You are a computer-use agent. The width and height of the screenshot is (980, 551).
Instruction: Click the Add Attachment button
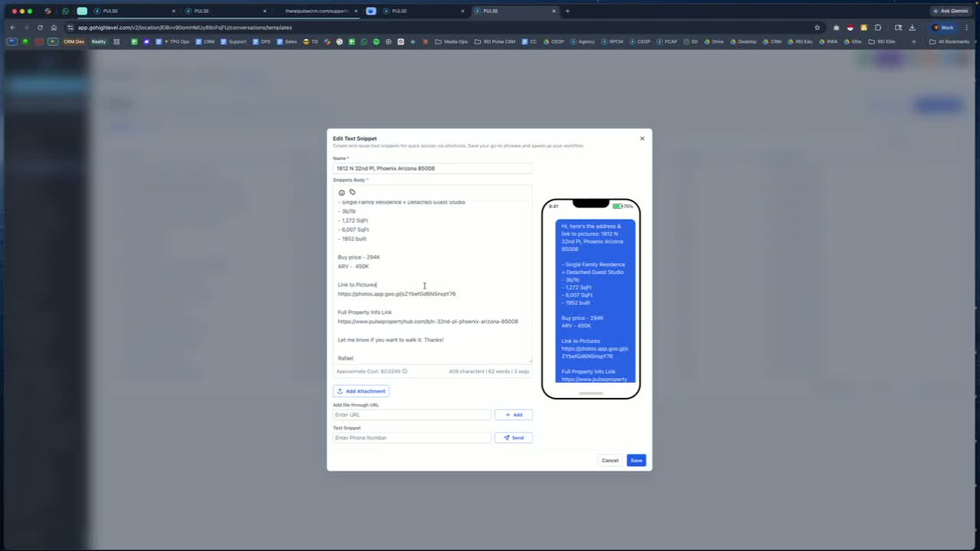(x=361, y=391)
